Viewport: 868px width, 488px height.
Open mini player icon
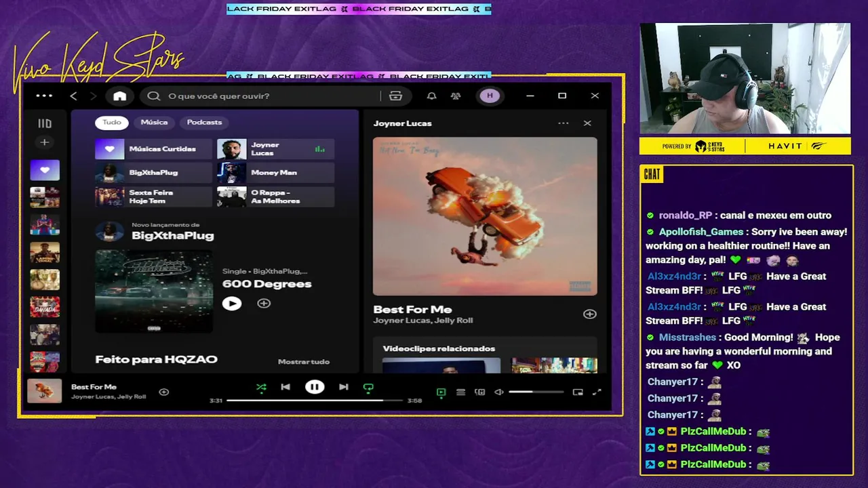[578, 392]
